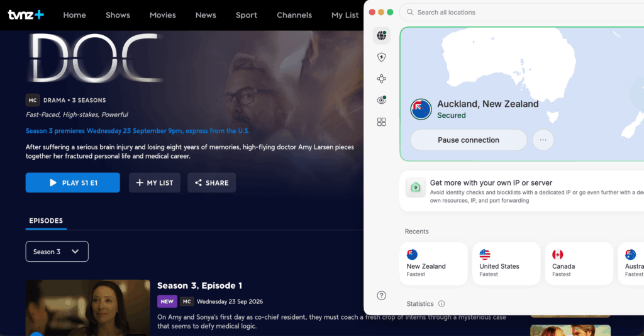This screenshot has height=336, width=644.
Task: Click the tvnz+ logo
Action: 26,15
